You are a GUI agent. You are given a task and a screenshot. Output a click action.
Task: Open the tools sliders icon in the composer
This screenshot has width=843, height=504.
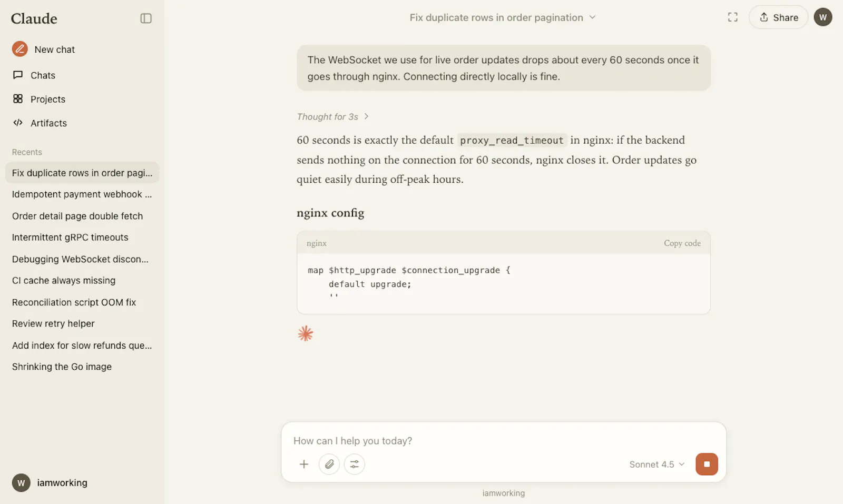click(355, 464)
